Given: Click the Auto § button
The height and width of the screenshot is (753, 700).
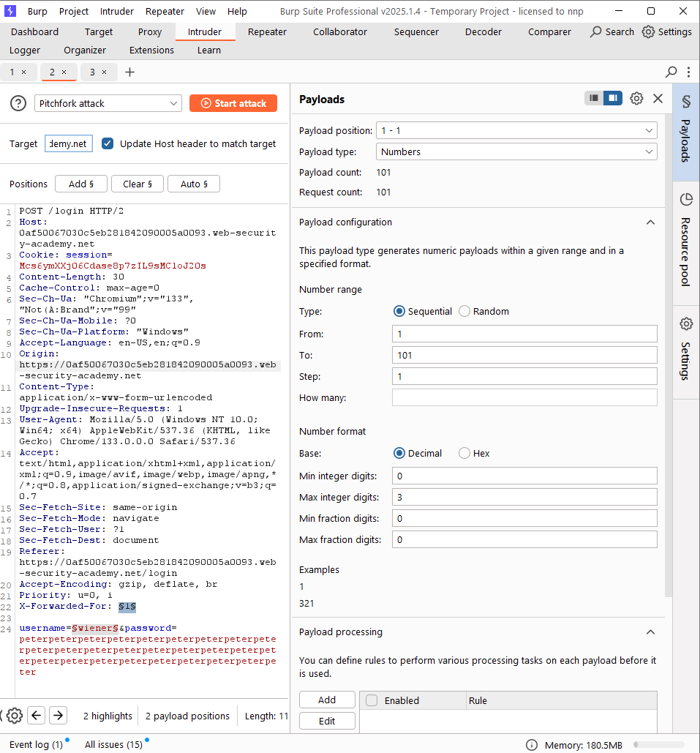Looking at the screenshot, I should (x=194, y=184).
